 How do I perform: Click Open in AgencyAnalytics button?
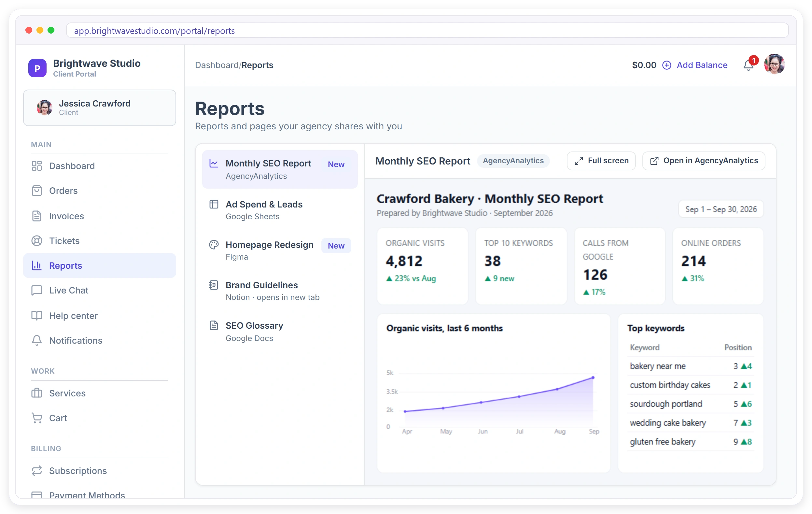click(x=704, y=161)
